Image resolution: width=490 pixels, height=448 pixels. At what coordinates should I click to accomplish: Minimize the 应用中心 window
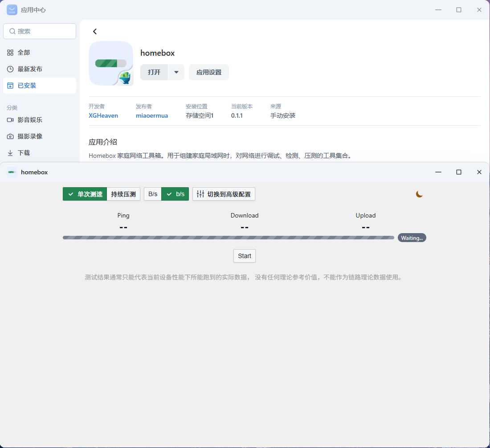(x=438, y=10)
